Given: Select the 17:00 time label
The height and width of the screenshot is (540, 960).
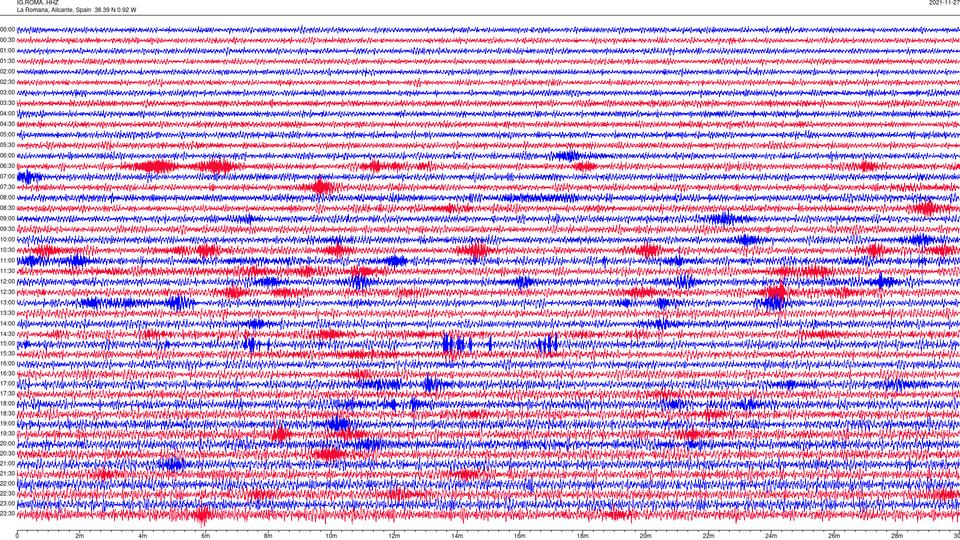Looking at the screenshot, I should [x=7, y=384].
